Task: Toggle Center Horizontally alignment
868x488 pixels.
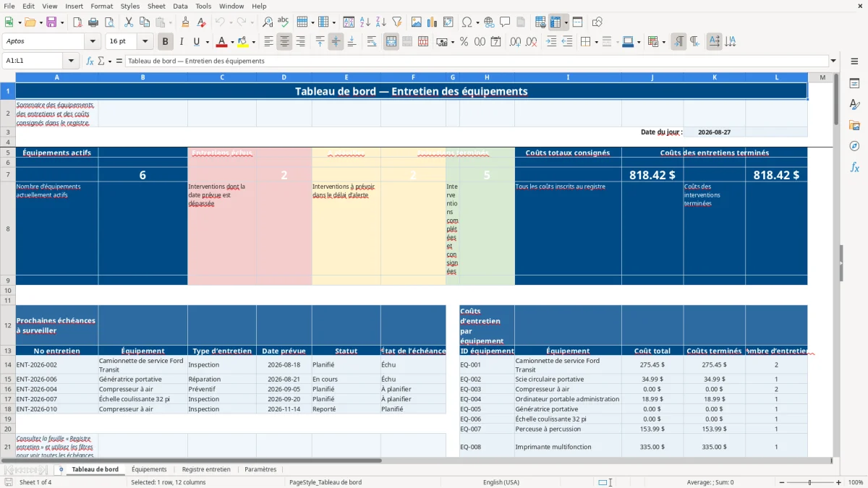Action: 284,42
